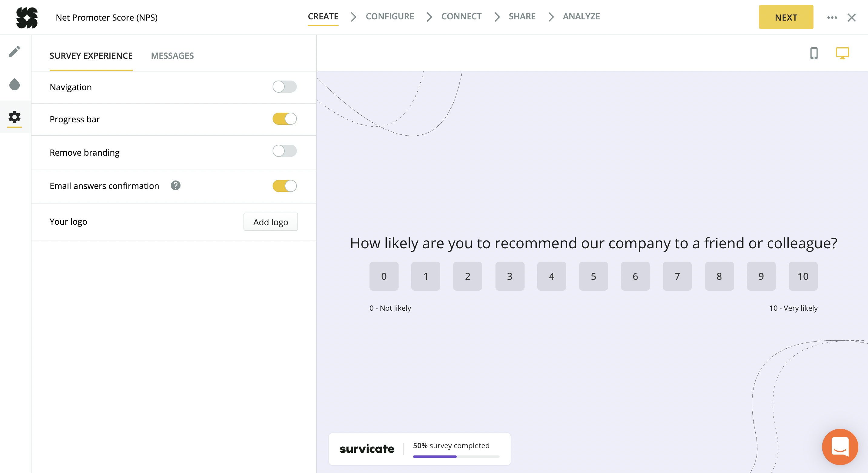Switch to the MESSAGES tab
Screen dimensions: 868x473
[x=172, y=55]
